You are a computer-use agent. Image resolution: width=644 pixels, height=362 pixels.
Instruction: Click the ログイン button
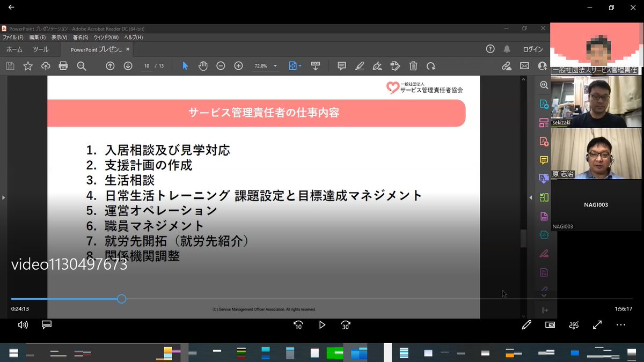(x=532, y=48)
